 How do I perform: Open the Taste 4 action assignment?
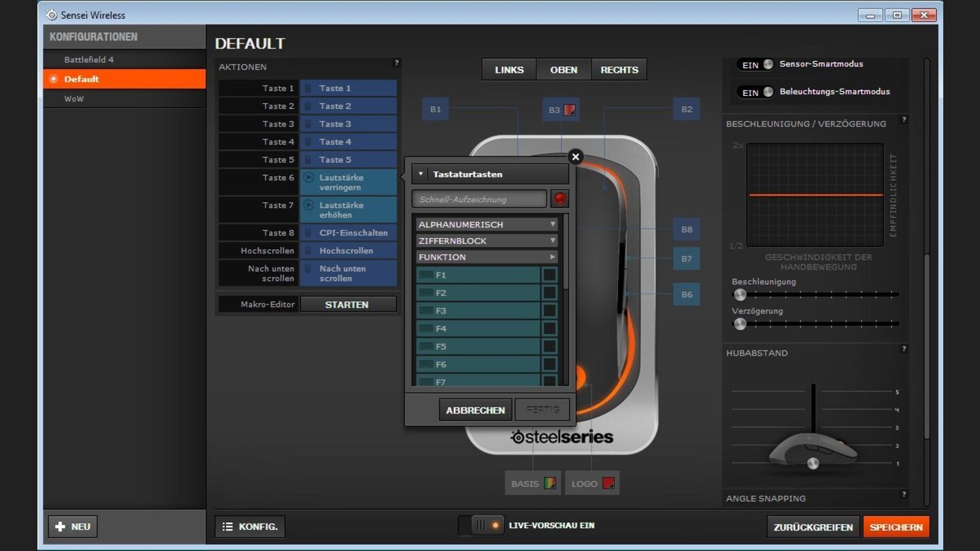point(348,141)
